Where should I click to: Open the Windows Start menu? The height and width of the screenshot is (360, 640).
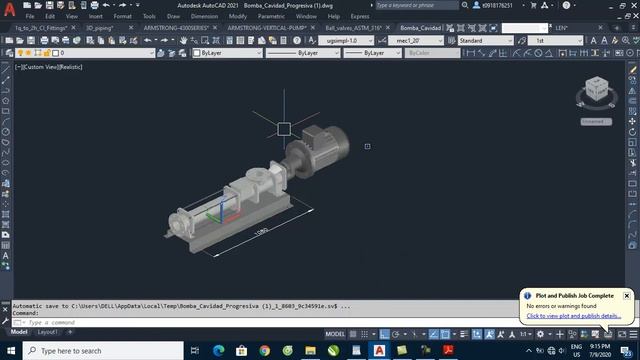tap(11, 351)
